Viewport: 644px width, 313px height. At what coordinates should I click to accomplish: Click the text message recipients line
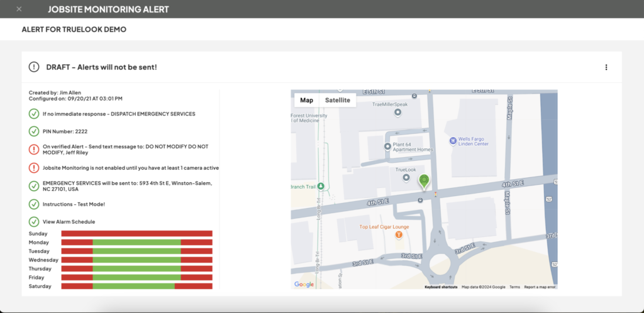(x=126, y=150)
